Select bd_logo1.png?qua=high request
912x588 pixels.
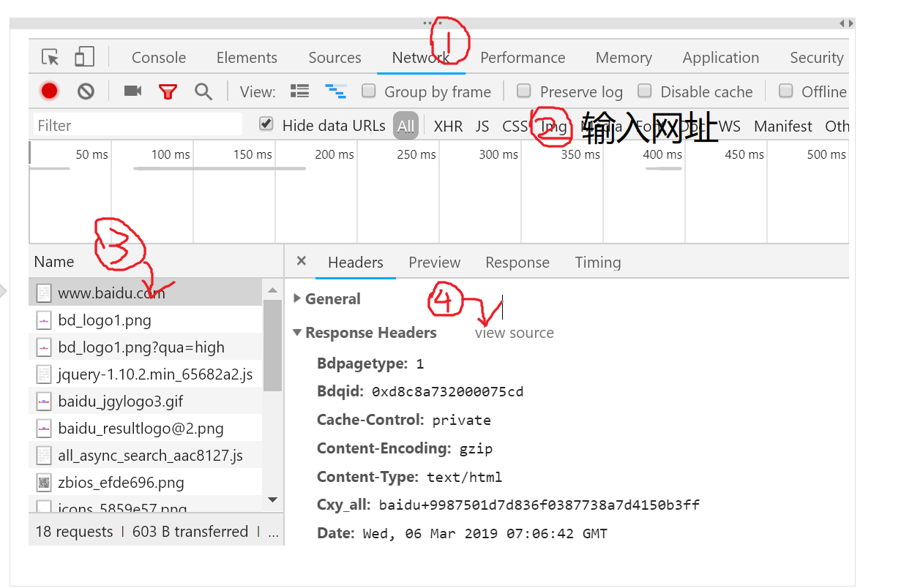[146, 347]
